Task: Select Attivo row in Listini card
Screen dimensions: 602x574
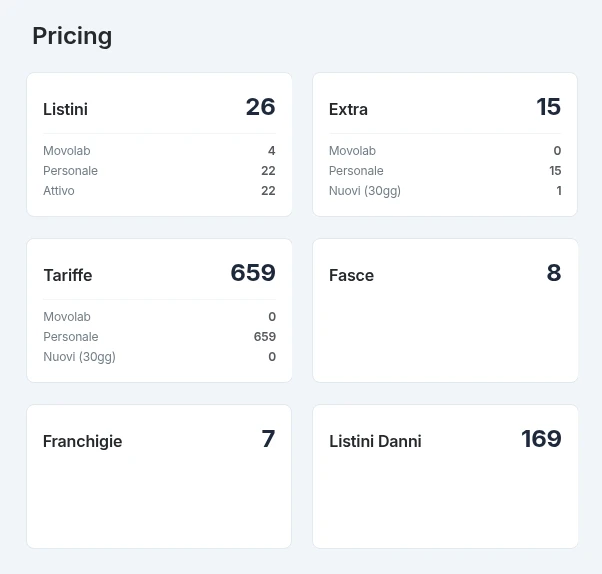Action: click(159, 190)
